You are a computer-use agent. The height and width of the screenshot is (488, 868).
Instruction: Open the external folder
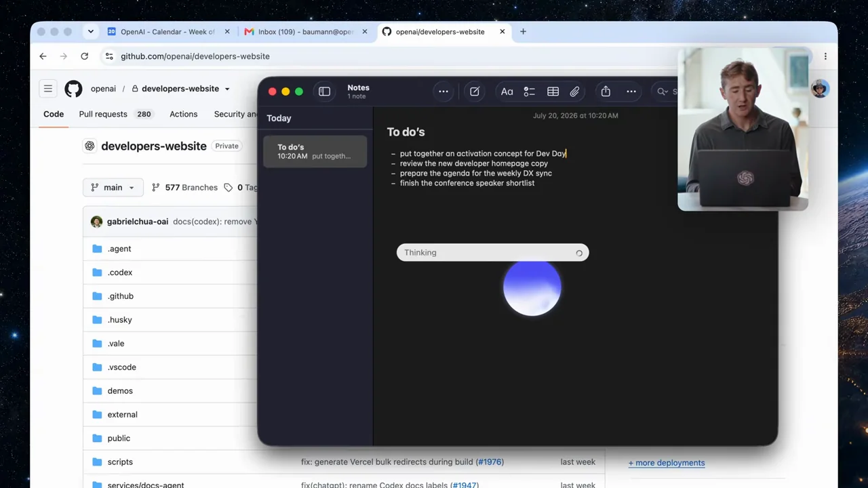click(122, 415)
